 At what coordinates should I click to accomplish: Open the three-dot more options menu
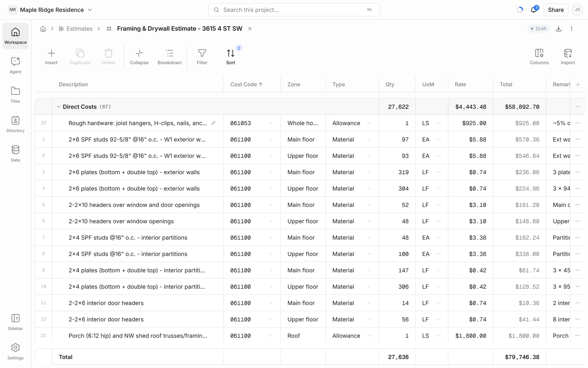571,29
